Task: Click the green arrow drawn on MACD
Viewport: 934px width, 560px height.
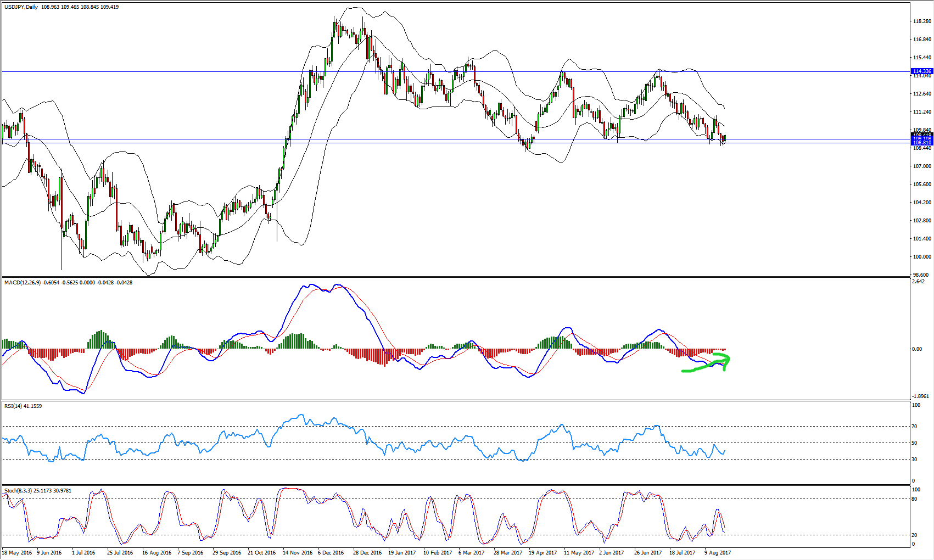Action: point(706,366)
